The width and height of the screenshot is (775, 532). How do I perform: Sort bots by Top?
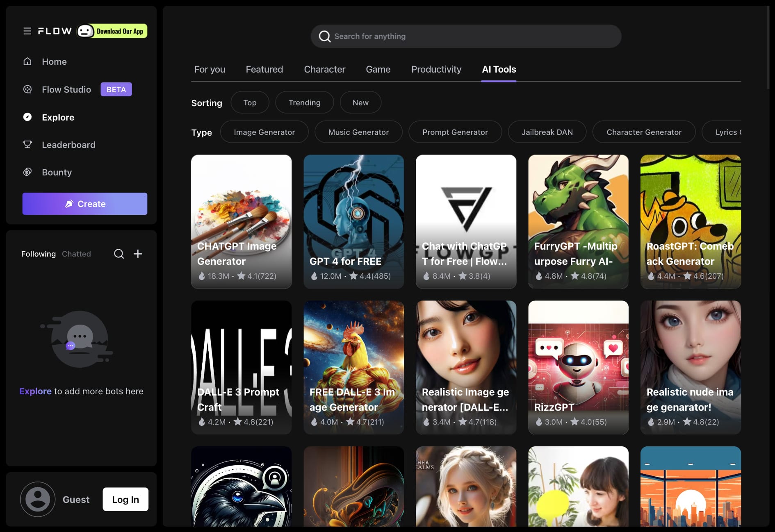click(250, 102)
